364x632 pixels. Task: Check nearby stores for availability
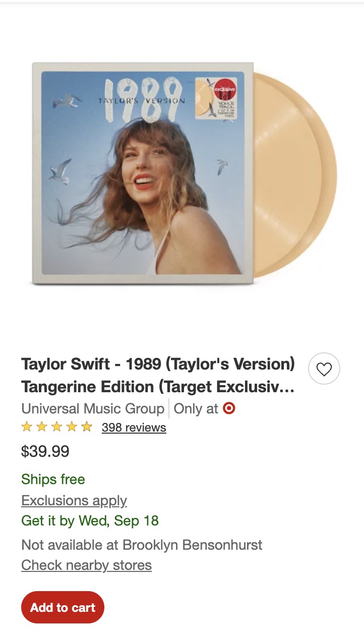pyautogui.click(x=86, y=565)
